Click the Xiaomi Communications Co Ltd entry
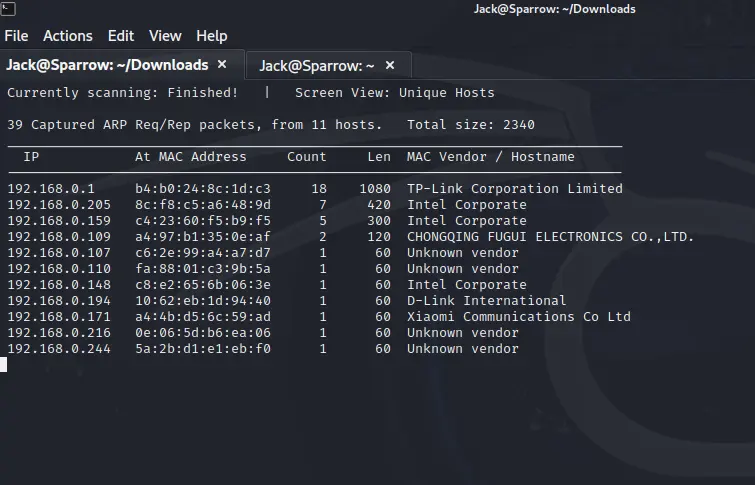 coord(519,317)
